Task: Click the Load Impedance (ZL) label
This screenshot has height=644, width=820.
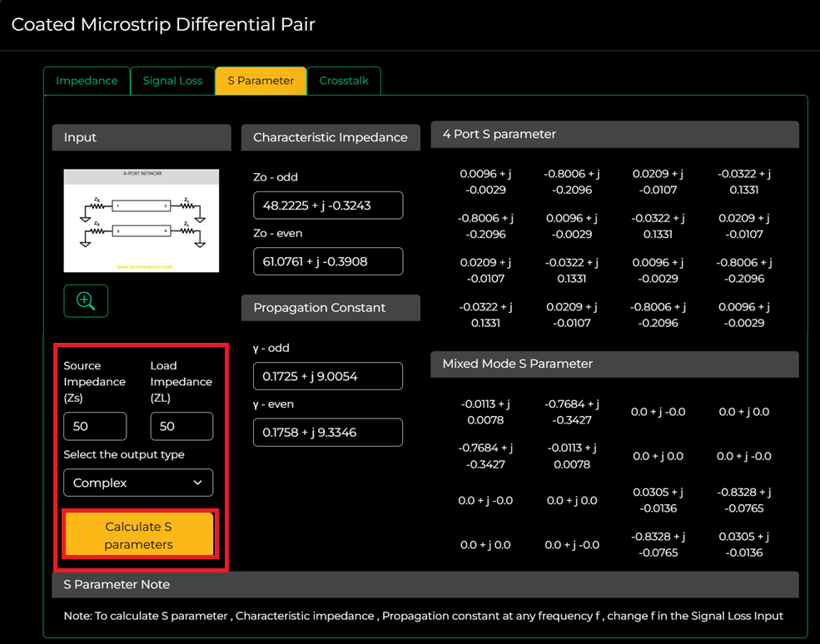Action: tap(181, 382)
